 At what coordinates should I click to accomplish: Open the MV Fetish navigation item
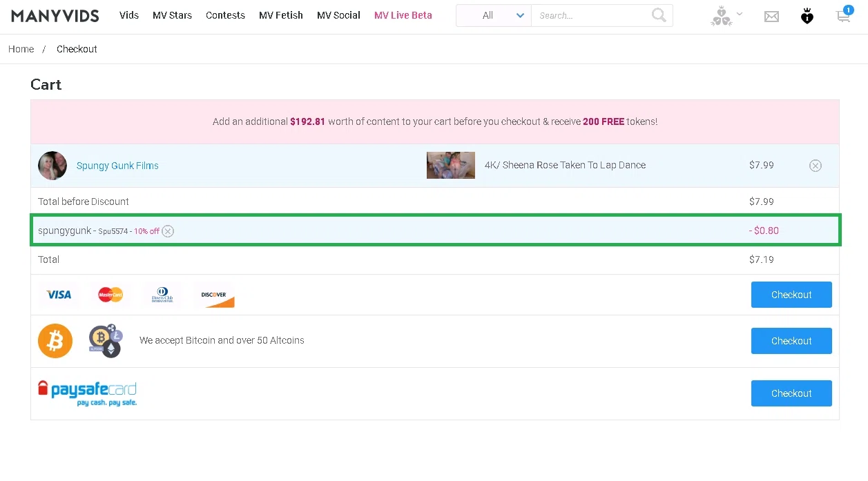[281, 15]
